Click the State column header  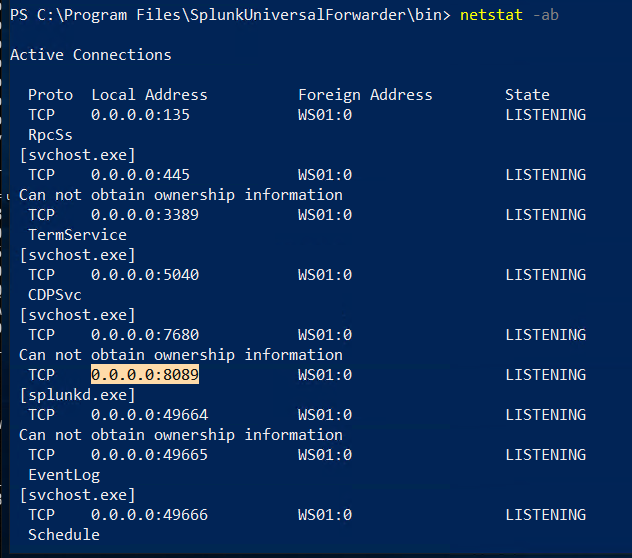[527, 95]
